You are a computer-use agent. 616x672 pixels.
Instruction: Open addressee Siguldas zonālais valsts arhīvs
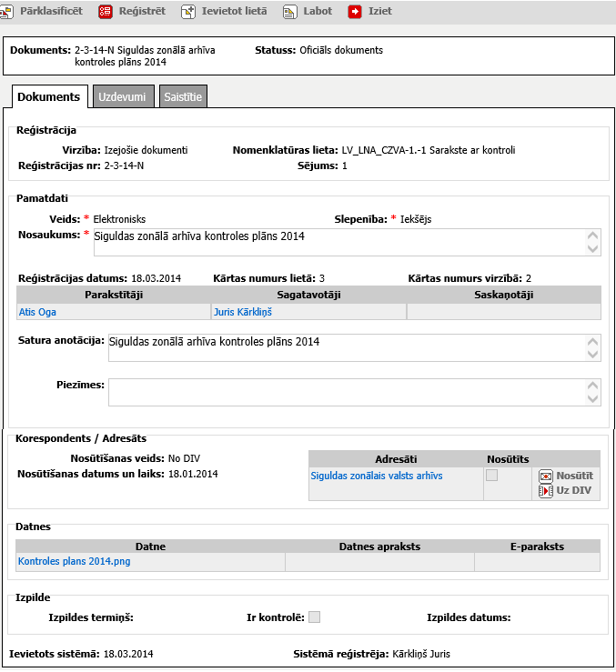click(x=377, y=476)
